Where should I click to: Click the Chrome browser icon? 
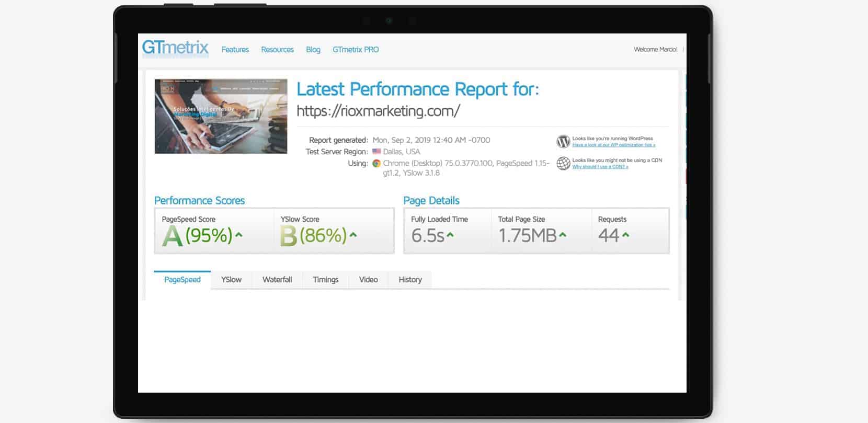pos(376,163)
